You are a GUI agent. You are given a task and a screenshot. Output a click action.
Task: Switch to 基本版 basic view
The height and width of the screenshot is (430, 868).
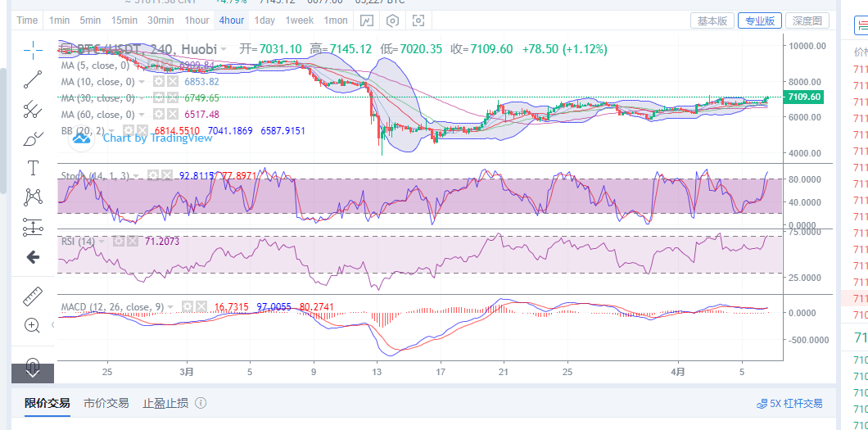coord(712,21)
